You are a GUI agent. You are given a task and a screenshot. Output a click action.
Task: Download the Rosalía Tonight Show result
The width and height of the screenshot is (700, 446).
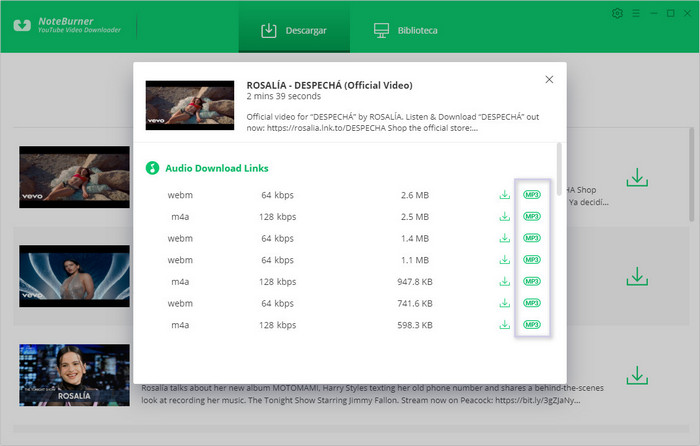(637, 375)
